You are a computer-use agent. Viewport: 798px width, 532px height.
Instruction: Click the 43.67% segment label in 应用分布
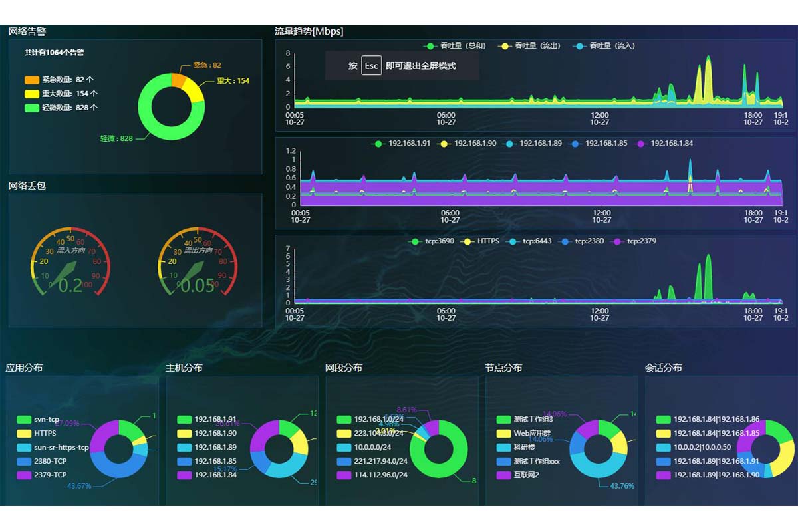pos(79,486)
